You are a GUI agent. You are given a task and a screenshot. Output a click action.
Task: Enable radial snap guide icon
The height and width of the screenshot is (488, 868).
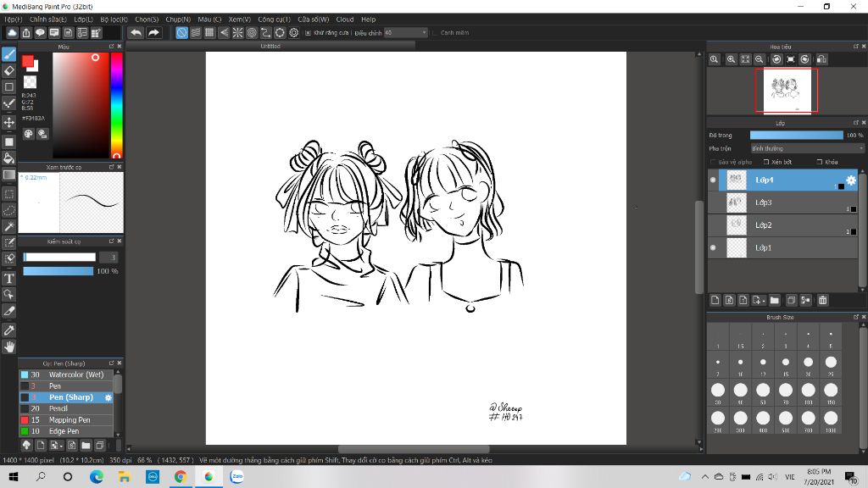[237, 33]
